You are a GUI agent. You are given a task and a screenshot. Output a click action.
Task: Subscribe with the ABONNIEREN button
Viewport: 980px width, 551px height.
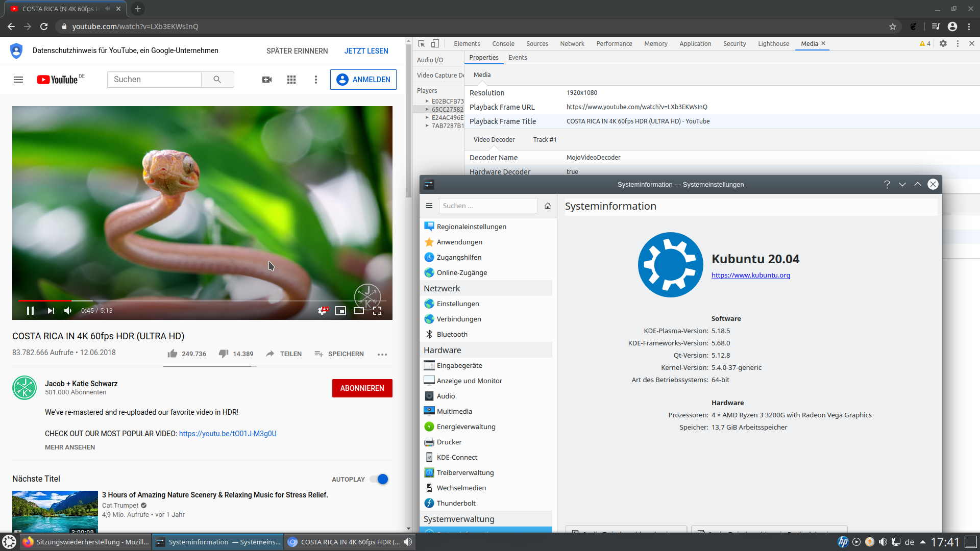click(362, 388)
